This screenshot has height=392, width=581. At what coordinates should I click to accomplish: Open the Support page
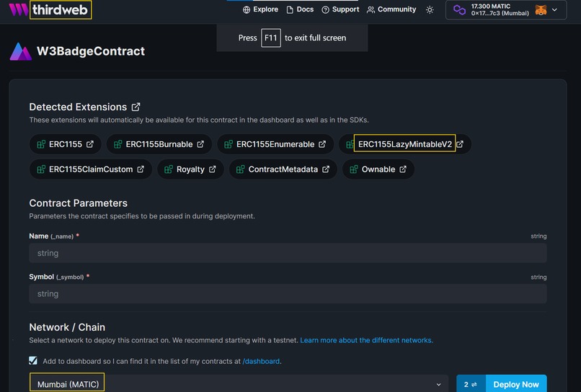(x=340, y=9)
